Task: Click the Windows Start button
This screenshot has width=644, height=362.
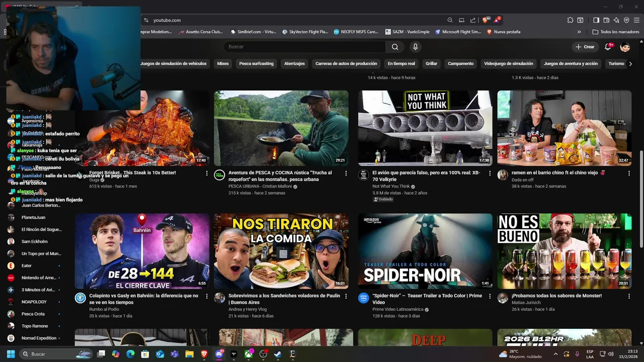Action: point(11,354)
